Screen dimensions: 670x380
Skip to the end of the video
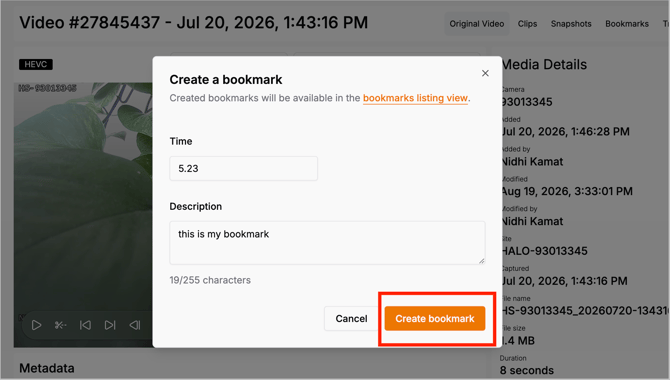(x=110, y=325)
